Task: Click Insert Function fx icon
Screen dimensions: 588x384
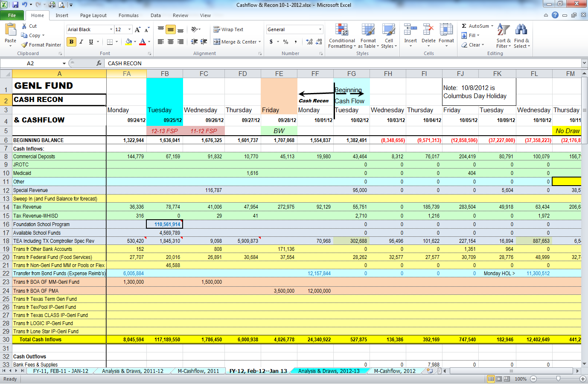Action: 99,63
